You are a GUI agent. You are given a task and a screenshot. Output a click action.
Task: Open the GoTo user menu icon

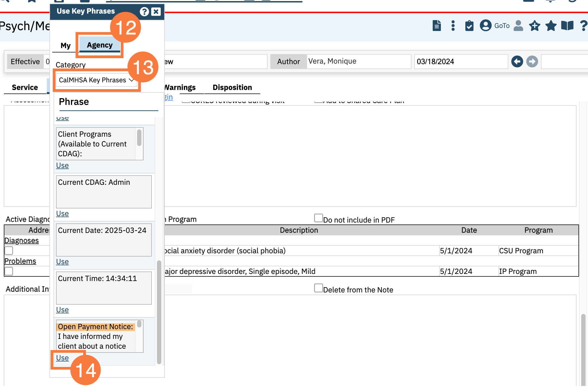coord(486,26)
